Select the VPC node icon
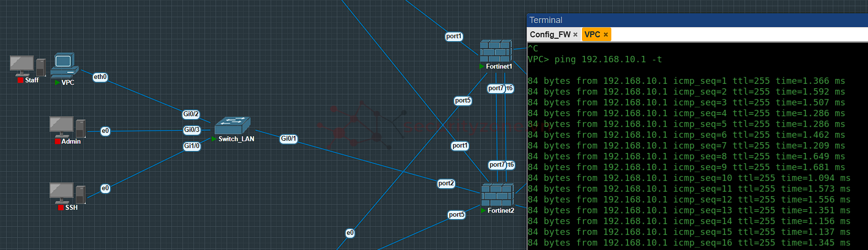This screenshot has width=868, height=250. click(65, 65)
